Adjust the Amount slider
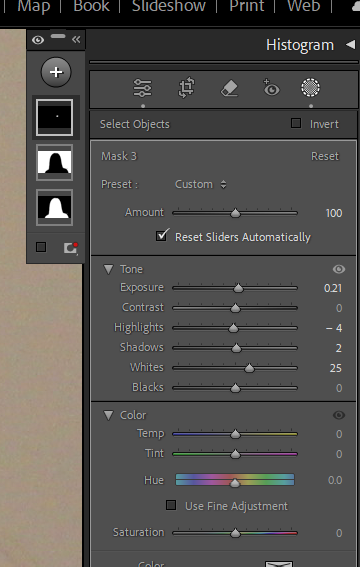 pos(235,213)
